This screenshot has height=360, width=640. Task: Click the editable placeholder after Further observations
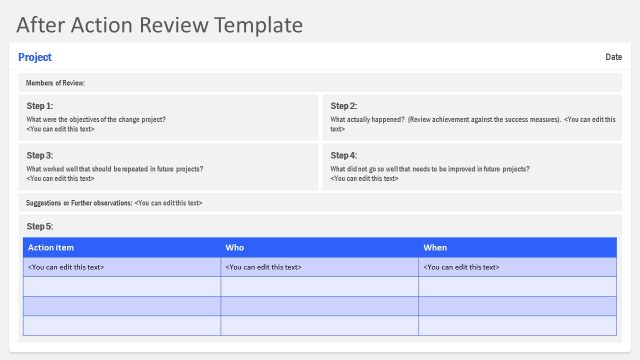coord(169,203)
